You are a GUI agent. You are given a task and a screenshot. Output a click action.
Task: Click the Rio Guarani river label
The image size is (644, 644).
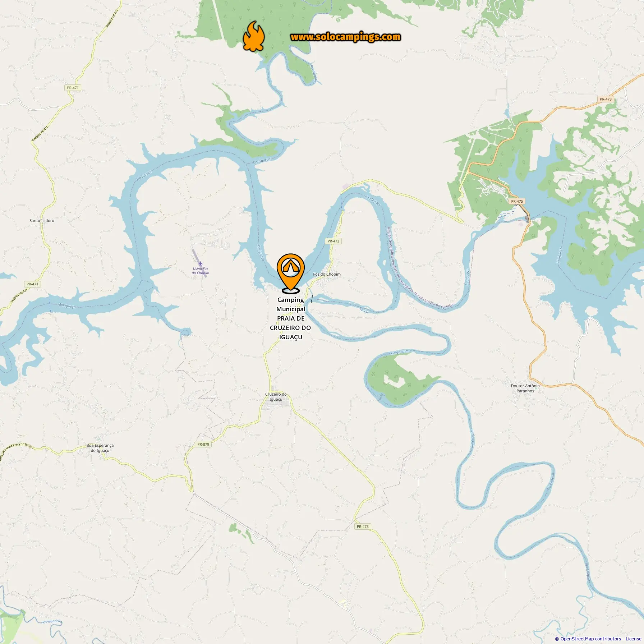coord(262,161)
